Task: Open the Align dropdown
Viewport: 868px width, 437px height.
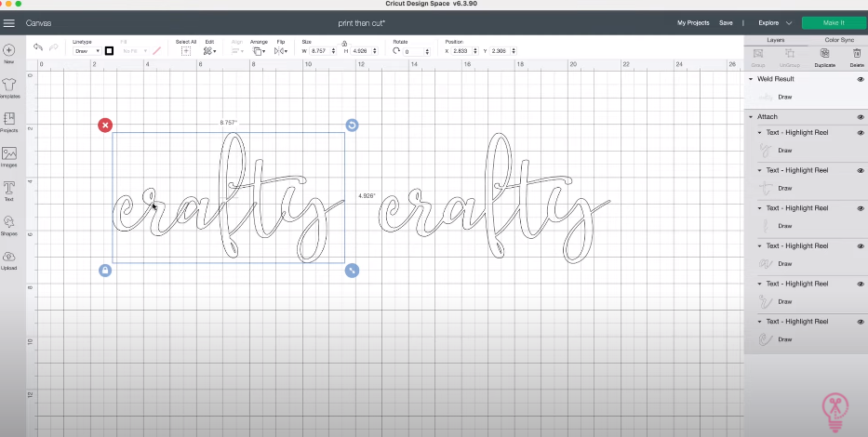Action: (x=237, y=51)
